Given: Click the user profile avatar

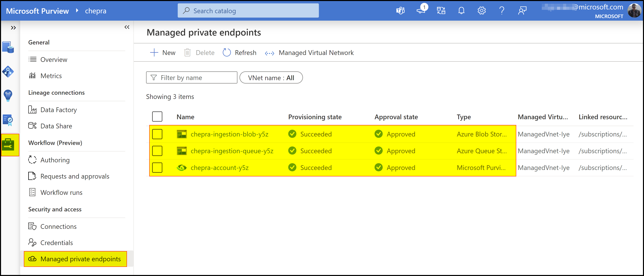Looking at the screenshot, I should point(634,11).
